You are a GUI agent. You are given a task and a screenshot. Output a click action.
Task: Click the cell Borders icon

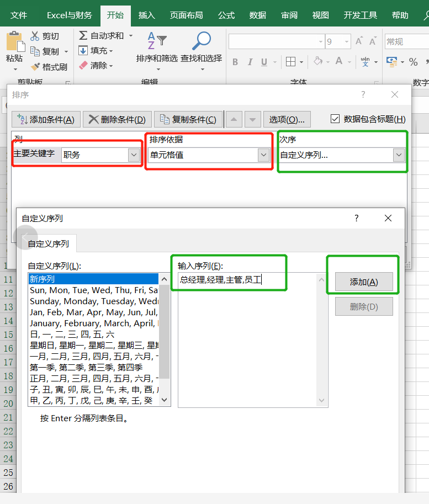pyautogui.click(x=290, y=61)
